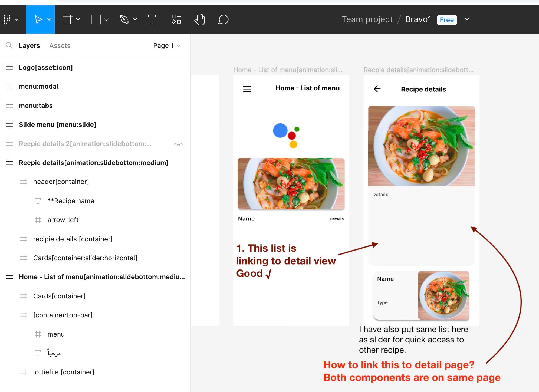Viewport: 539px width, 392px height.
Task: Select lottiefile [container] layer
Action: click(x=95, y=372)
